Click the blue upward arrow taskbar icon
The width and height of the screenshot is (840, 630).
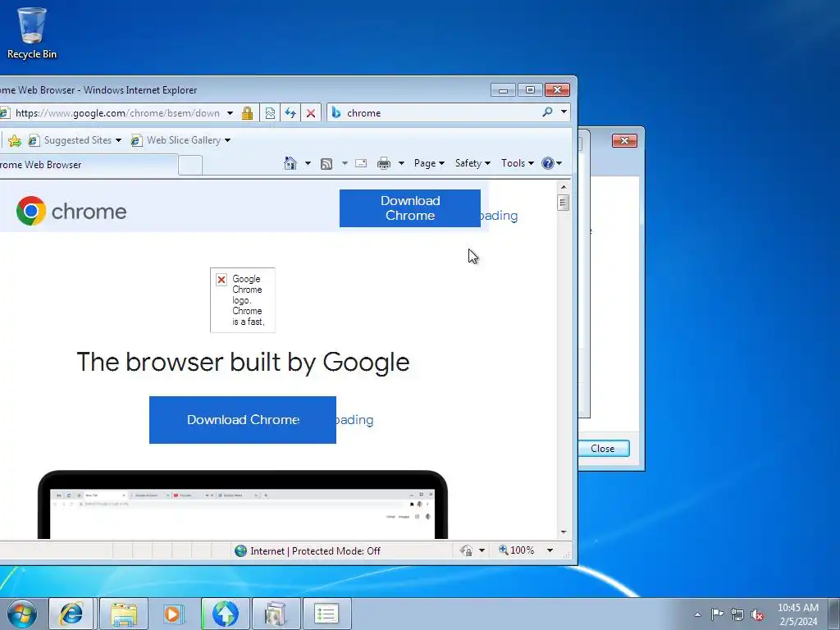click(x=225, y=614)
